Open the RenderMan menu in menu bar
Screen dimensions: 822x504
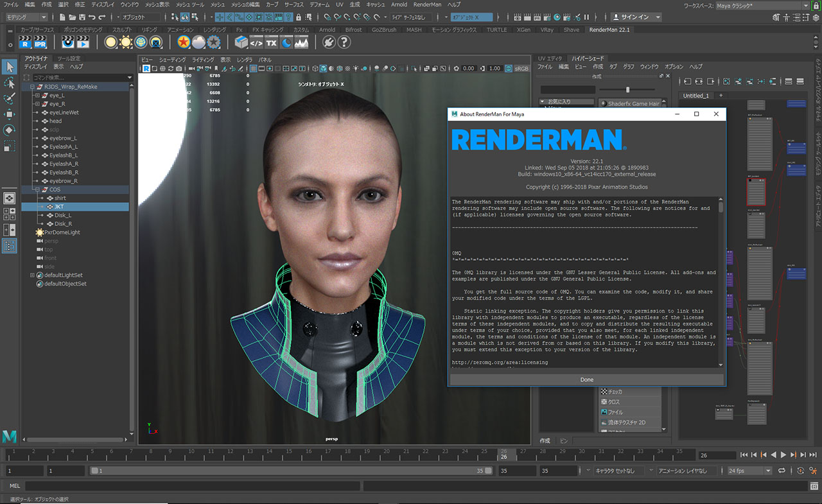[427, 4]
